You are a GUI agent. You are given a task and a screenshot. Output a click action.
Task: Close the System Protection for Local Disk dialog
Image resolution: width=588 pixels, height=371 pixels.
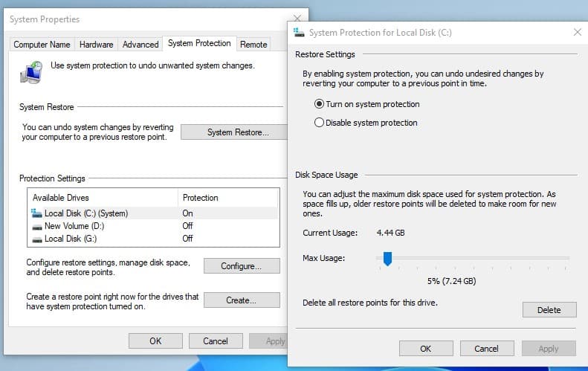pyautogui.click(x=577, y=33)
